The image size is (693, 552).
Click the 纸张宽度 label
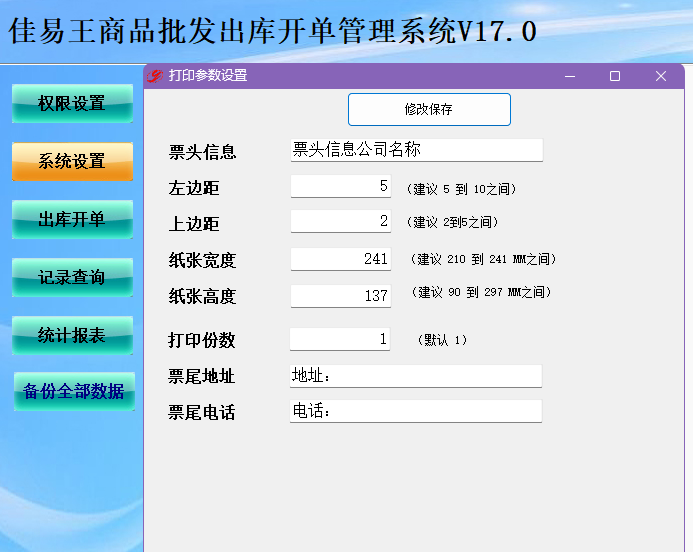tap(202, 260)
